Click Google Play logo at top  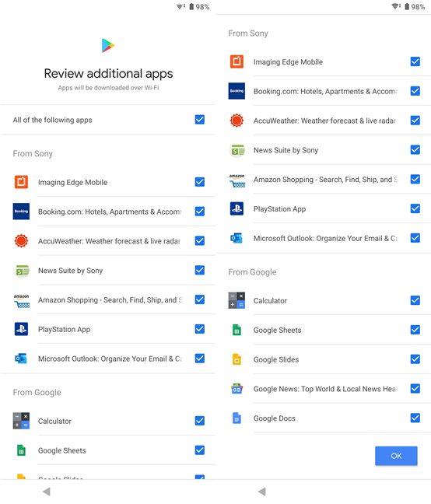tap(108, 45)
